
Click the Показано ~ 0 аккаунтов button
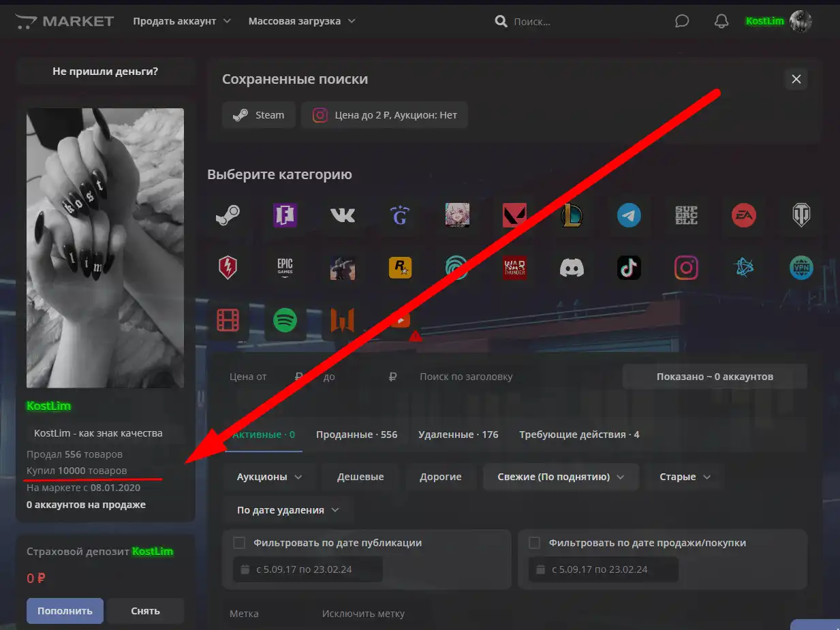click(x=715, y=377)
